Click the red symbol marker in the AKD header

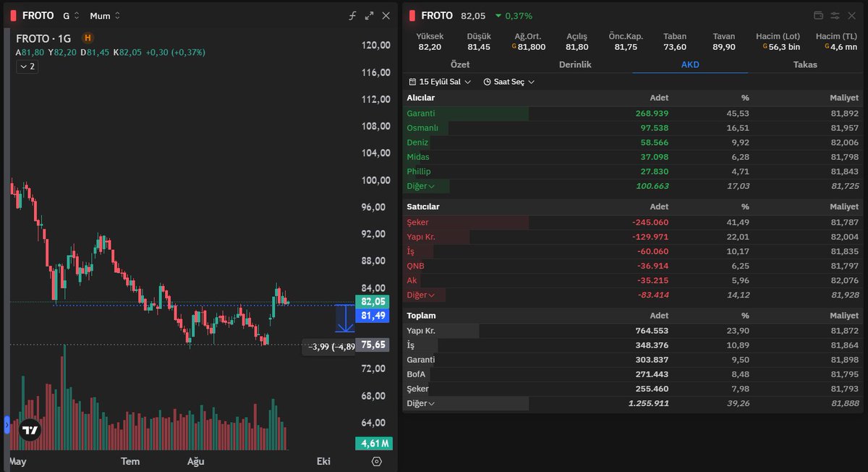412,15
